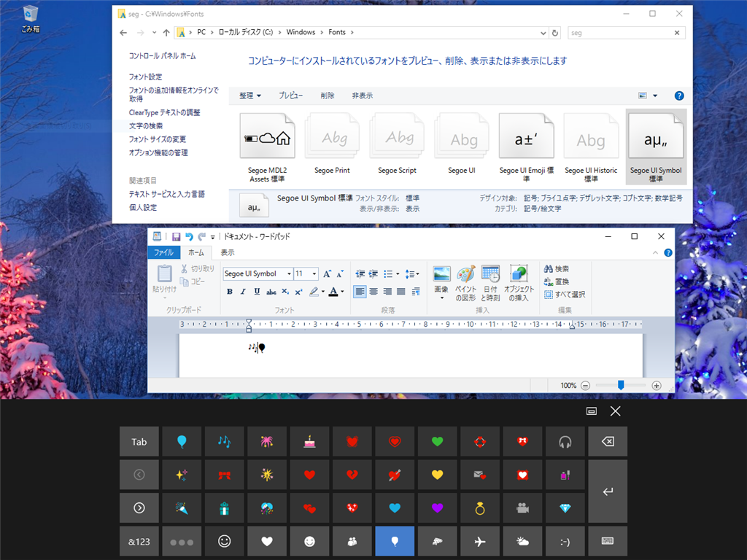
Task: Open the font color dropdown arrow
Action: click(x=342, y=292)
